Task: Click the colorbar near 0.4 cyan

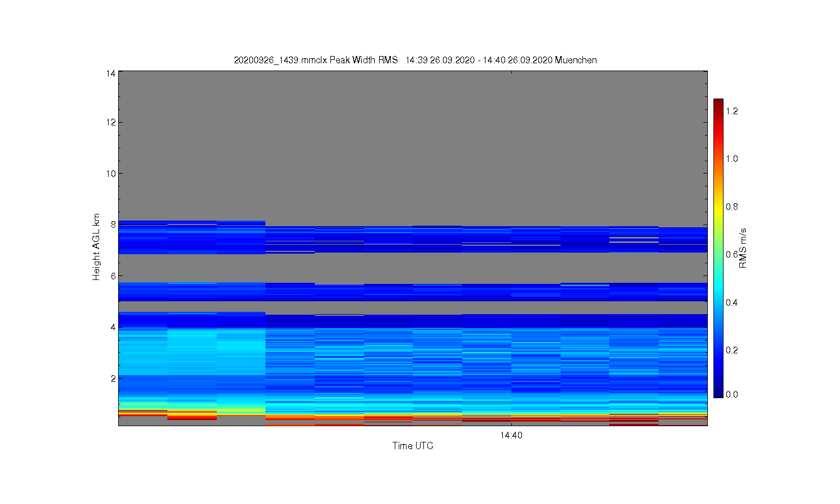Action: 718,302
